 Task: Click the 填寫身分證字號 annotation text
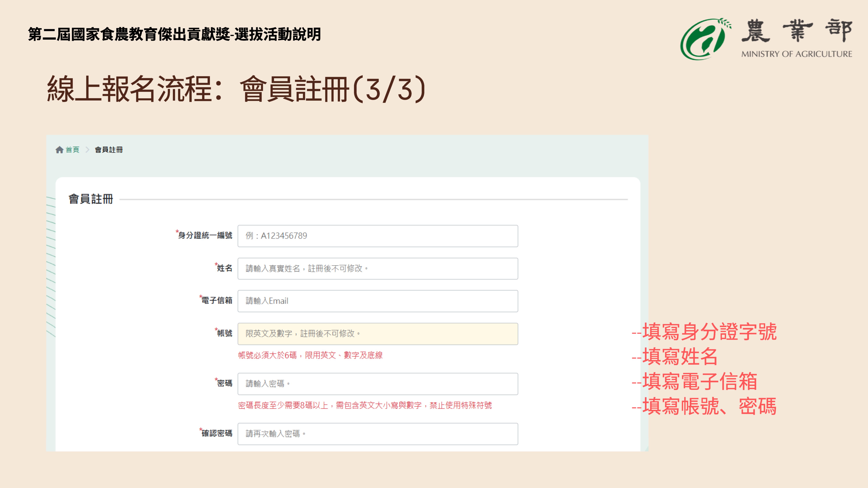pyautogui.click(x=704, y=332)
